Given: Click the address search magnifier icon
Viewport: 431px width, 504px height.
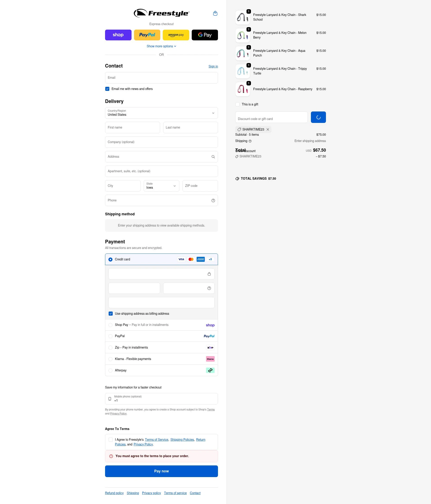Looking at the screenshot, I should pos(213,156).
